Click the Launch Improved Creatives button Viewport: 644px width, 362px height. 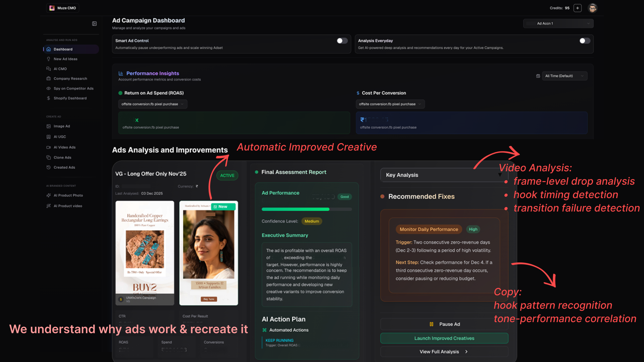coord(444,338)
